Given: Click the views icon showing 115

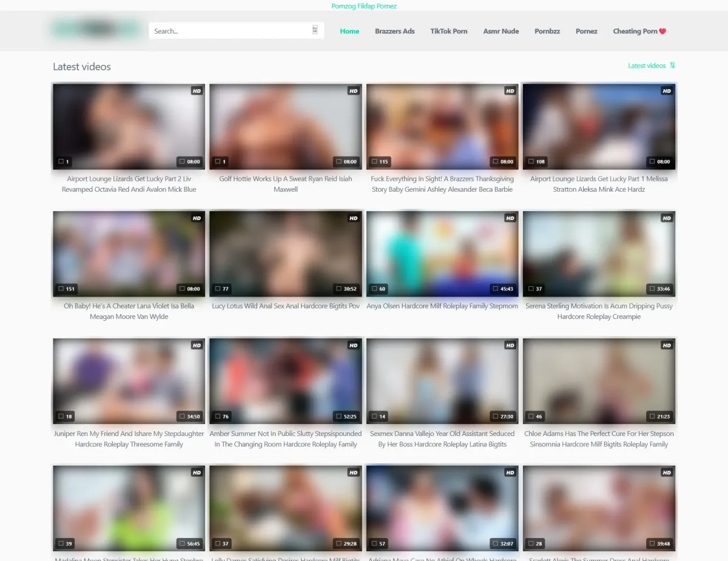Looking at the screenshot, I should pos(375,162).
